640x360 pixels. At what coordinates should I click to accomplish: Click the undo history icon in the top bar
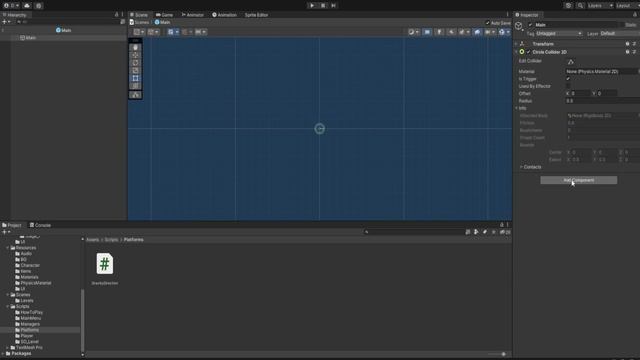point(569,6)
